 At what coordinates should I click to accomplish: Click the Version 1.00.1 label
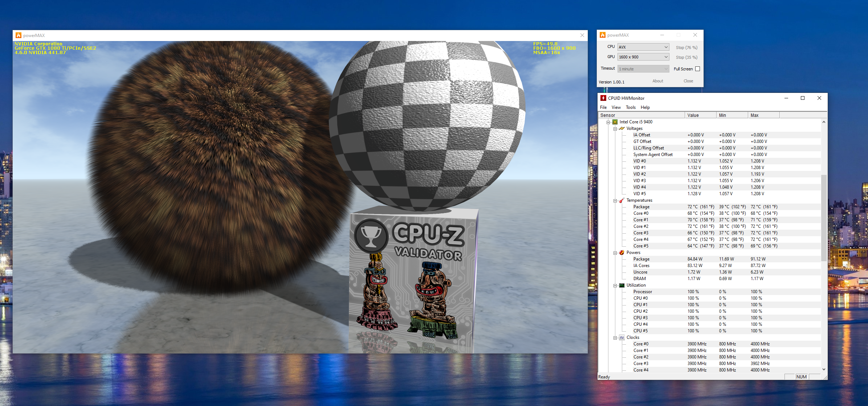point(612,82)
